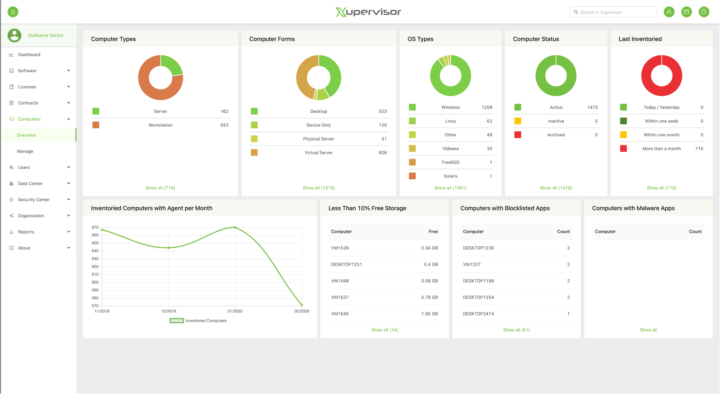The height and width of the screenshot is (394, 720).
Task: Toggle the Workstation legend color swatch
Action: coord(96,125)
